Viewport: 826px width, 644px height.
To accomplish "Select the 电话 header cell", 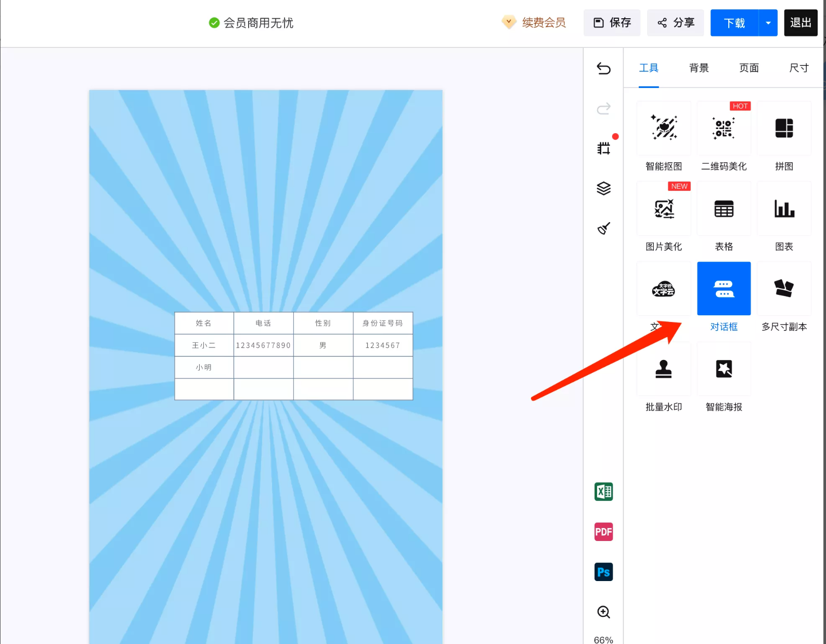I will click(x=264, y=323).
